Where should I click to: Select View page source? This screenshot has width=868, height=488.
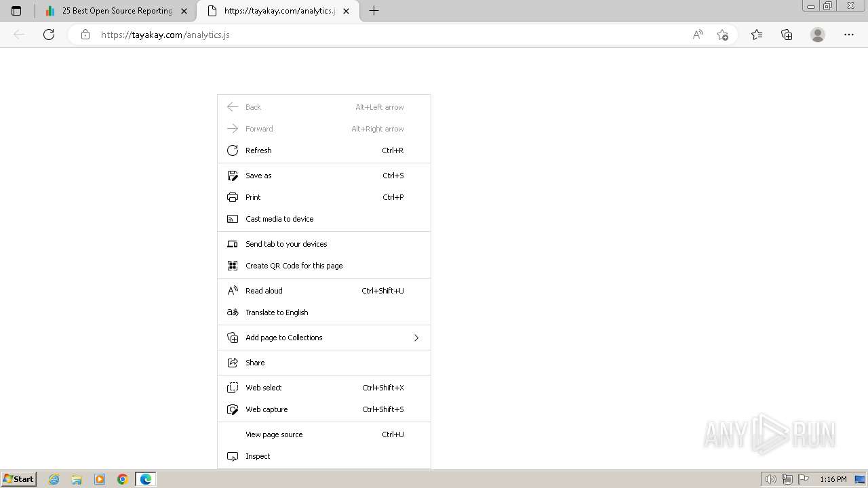click(x=324, y=434)
